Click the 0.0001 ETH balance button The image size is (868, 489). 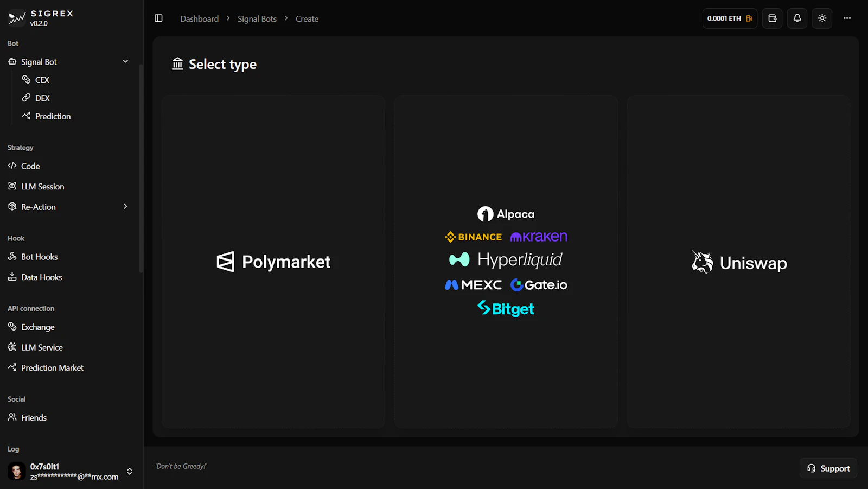pyautogui.click(x=730, y=18)
